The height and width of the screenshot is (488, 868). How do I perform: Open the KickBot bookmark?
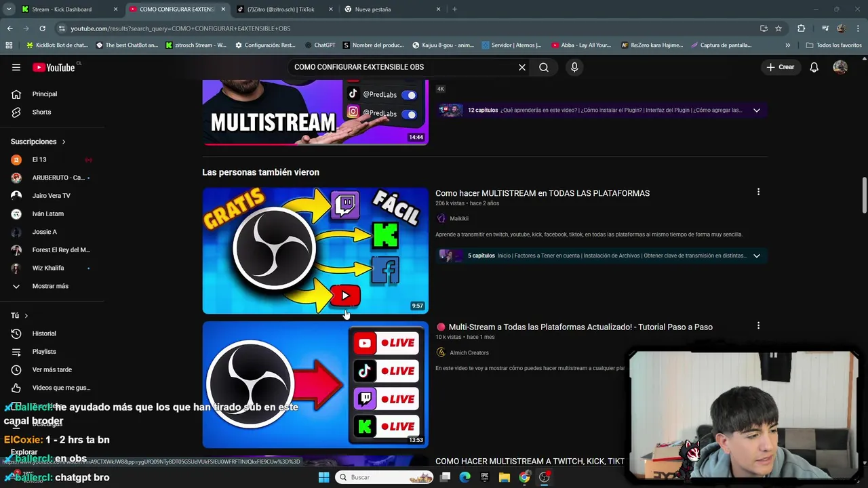pos(57,45)
